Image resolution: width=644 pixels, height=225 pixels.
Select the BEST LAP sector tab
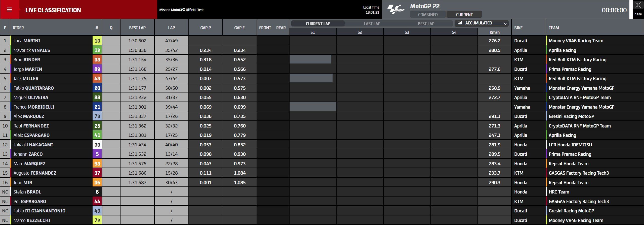click(426, 24)
